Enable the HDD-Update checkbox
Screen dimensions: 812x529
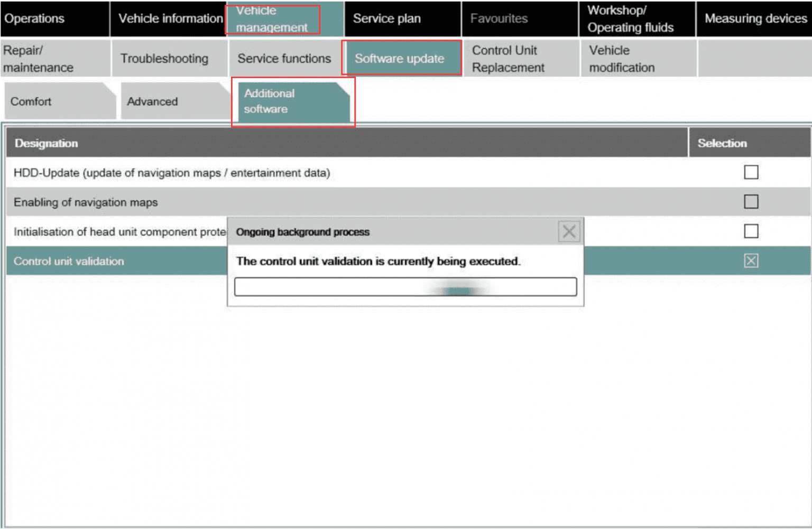[x=751, y=172]
